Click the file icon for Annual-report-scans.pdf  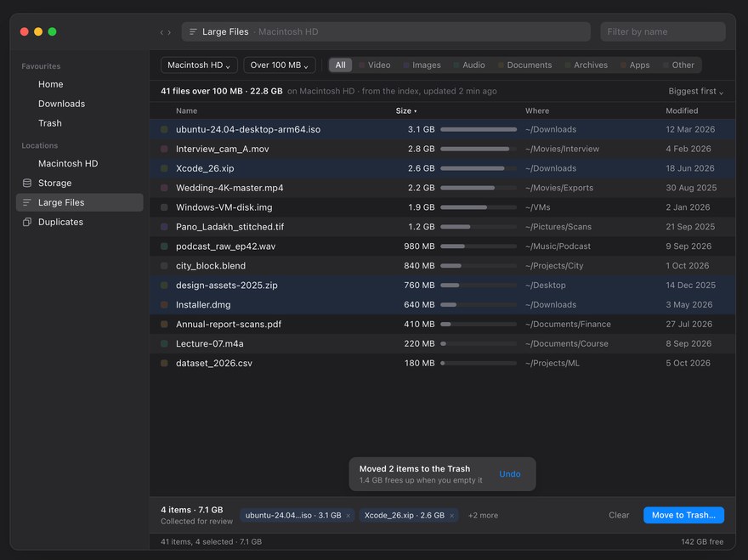[x=164, y=325]
